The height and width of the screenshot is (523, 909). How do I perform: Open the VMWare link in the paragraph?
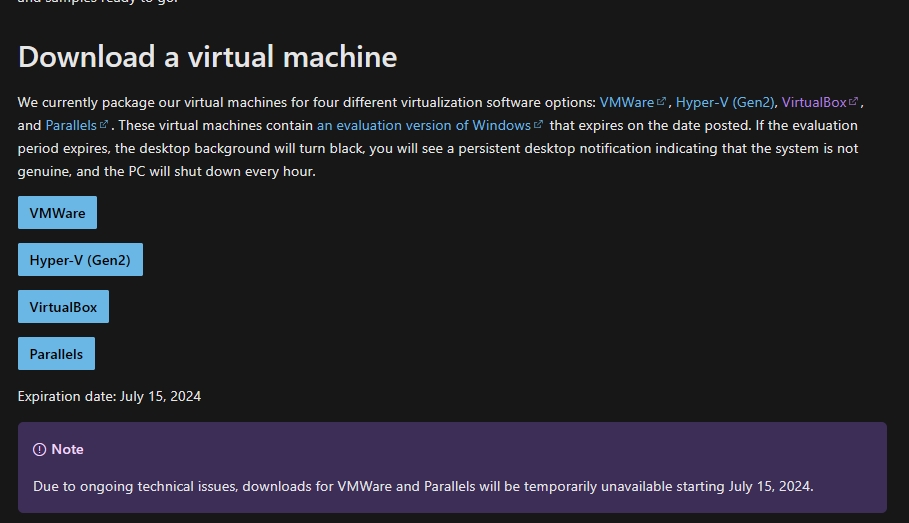[627, 103]
